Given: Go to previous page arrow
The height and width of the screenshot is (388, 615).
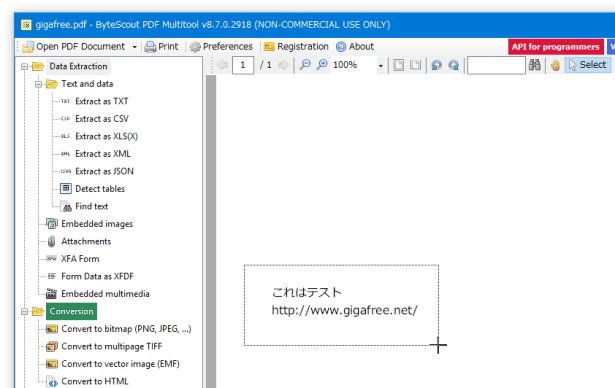Looking at the screenshot, I should pos(223,65).
